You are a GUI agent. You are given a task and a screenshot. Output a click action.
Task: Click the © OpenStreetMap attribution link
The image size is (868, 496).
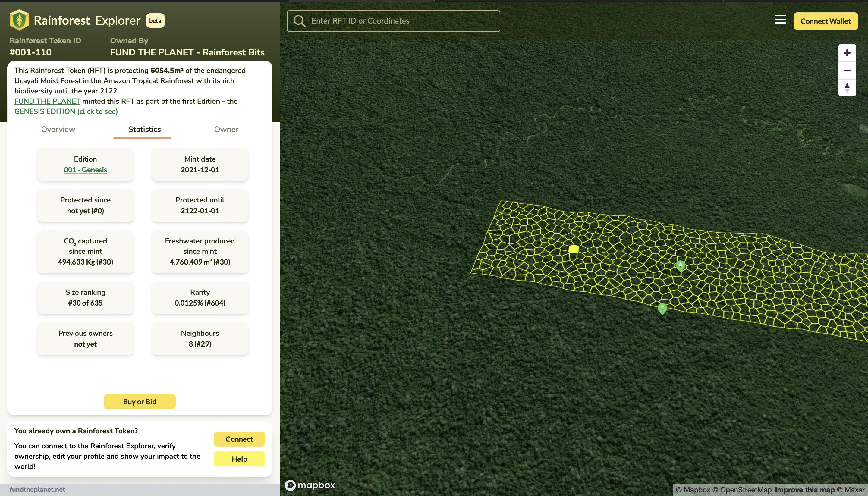point(742,490)
